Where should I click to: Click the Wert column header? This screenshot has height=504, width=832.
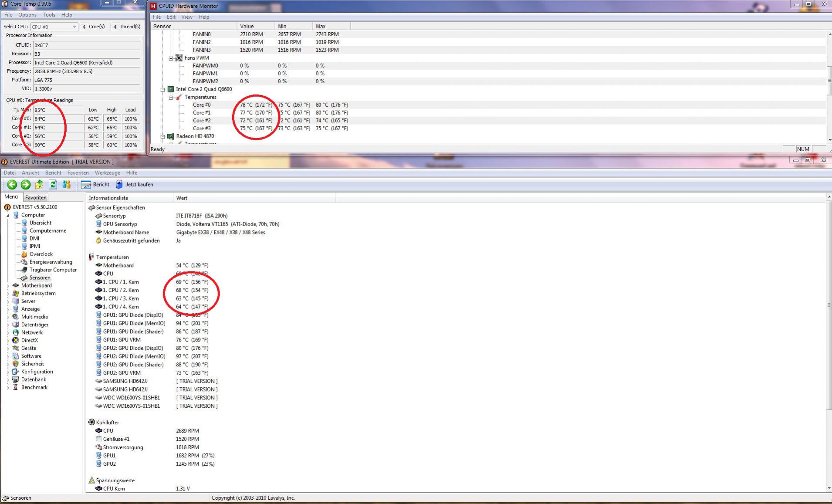pos(254,198)
